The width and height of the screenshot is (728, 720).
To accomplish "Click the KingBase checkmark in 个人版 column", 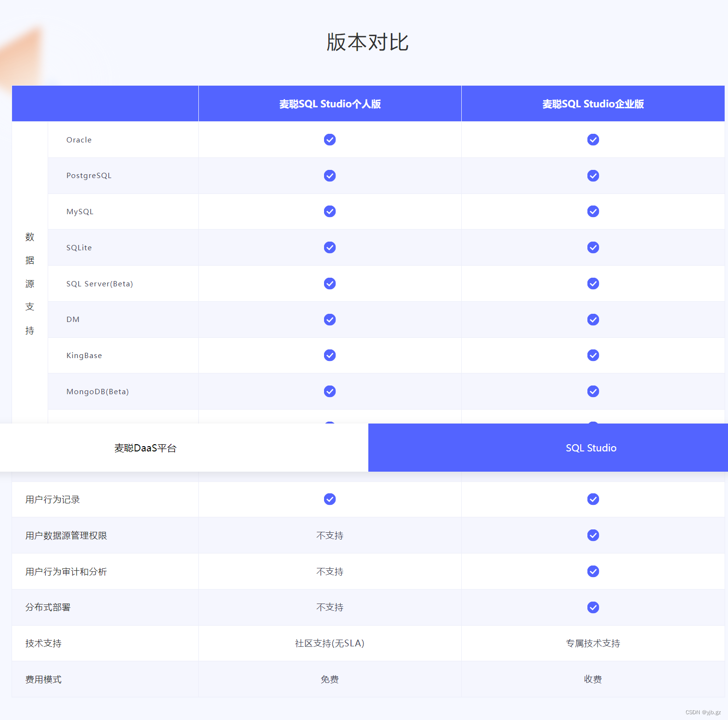I will click(329, 355).
